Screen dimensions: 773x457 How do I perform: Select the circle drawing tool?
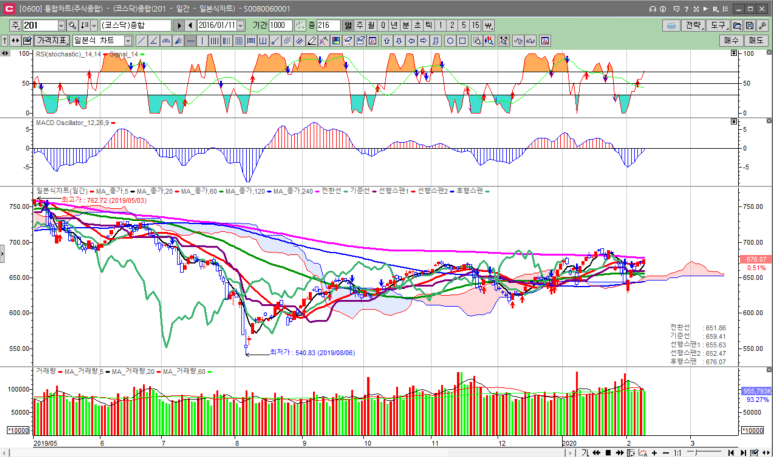coord(450,41)
